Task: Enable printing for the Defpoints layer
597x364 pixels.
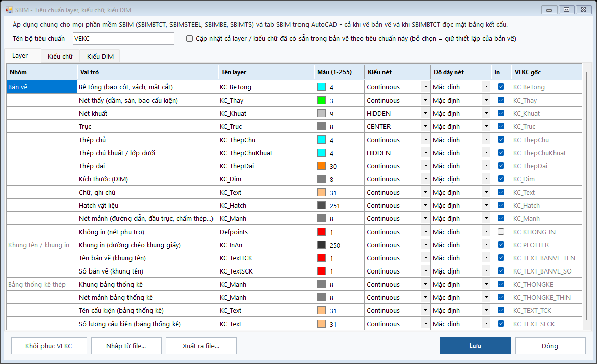Action: tap(501, 232)
